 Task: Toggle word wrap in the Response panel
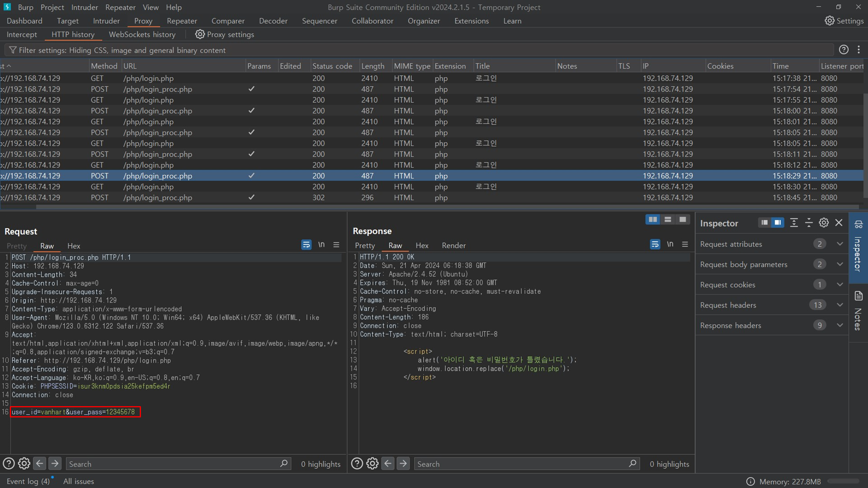pos(655,244)
